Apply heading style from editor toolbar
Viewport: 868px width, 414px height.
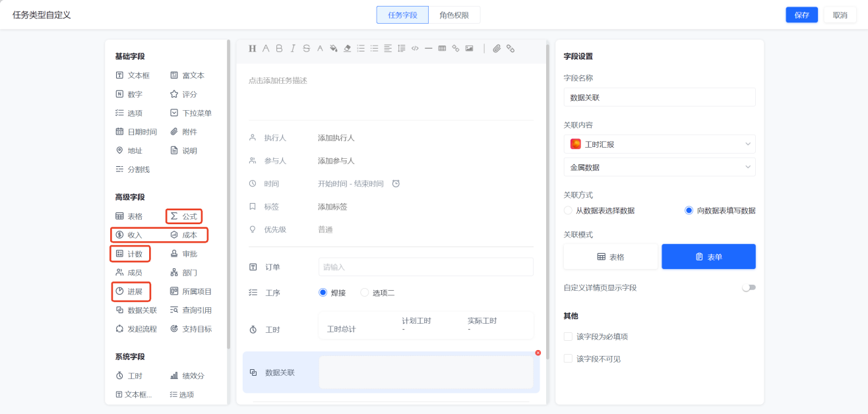click(x=252, y=48)
